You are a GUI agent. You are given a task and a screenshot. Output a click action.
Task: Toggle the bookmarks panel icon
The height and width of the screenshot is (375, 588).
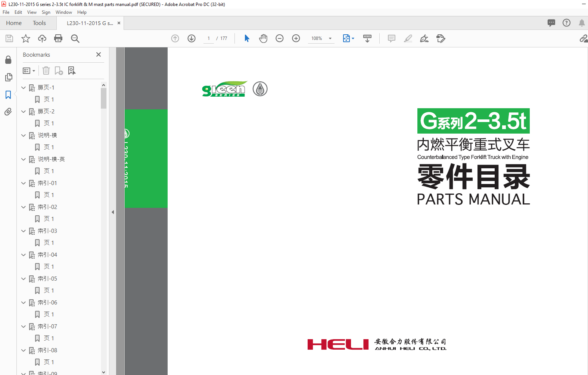tap(8, 95)
